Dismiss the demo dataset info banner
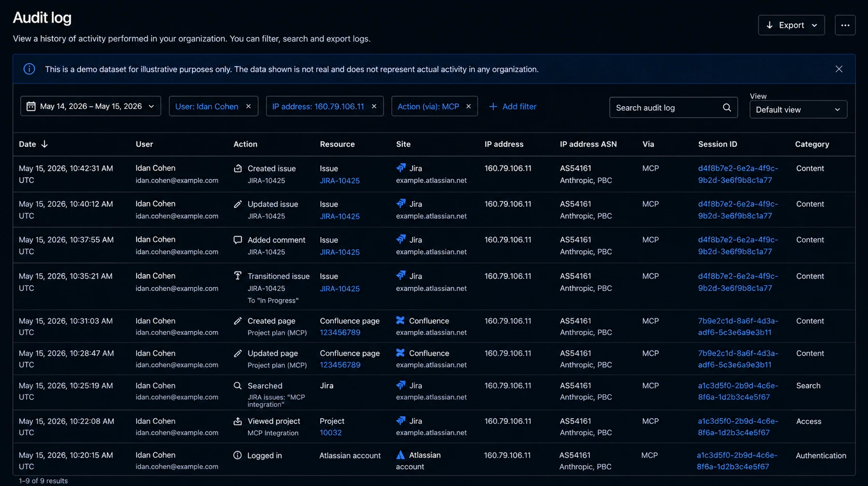 coord(838,69)
